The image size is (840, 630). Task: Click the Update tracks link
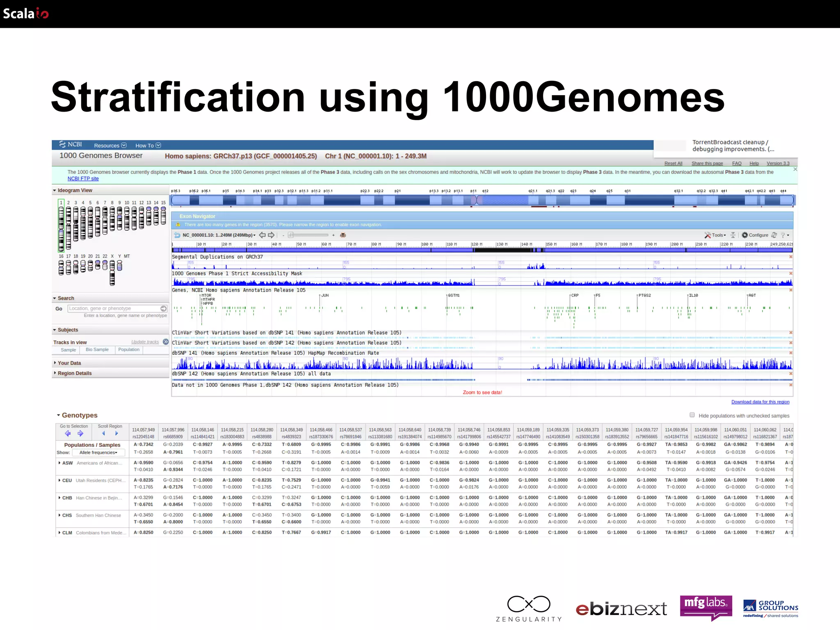(145, 342)
